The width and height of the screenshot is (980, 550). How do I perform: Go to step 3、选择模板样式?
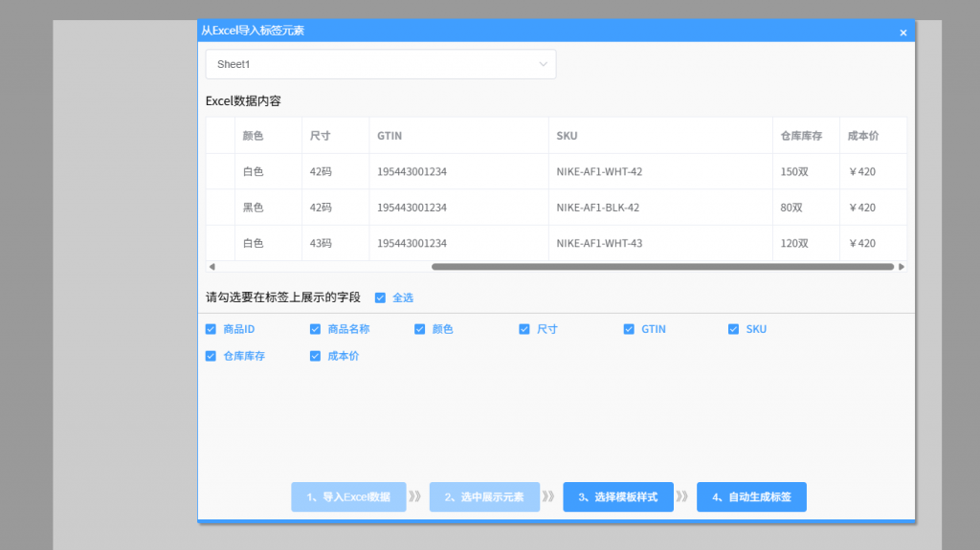pos(617,497)
